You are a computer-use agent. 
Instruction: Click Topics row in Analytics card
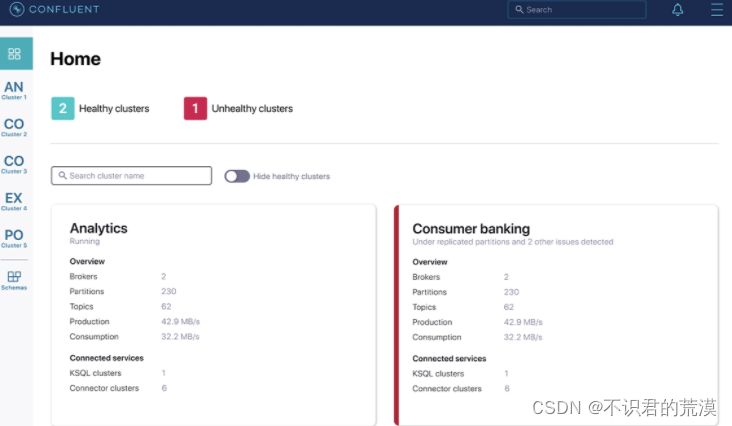[120, 307]
